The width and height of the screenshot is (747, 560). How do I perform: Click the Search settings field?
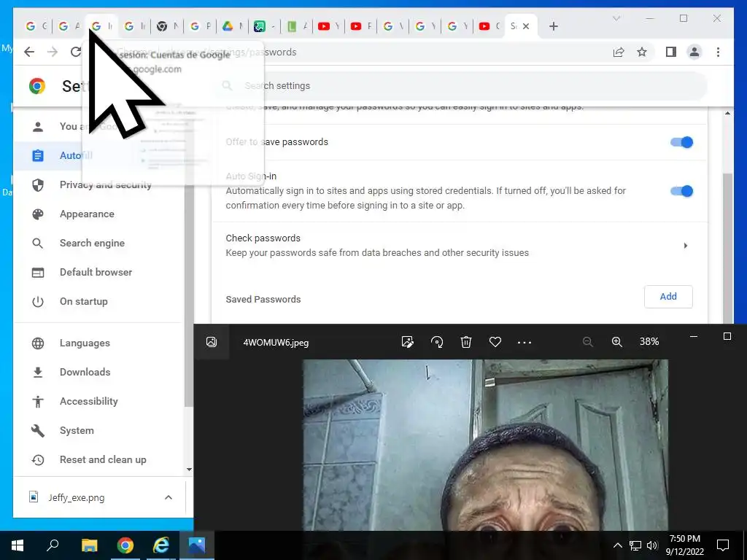pyautogui.click(x=459, y=86)
